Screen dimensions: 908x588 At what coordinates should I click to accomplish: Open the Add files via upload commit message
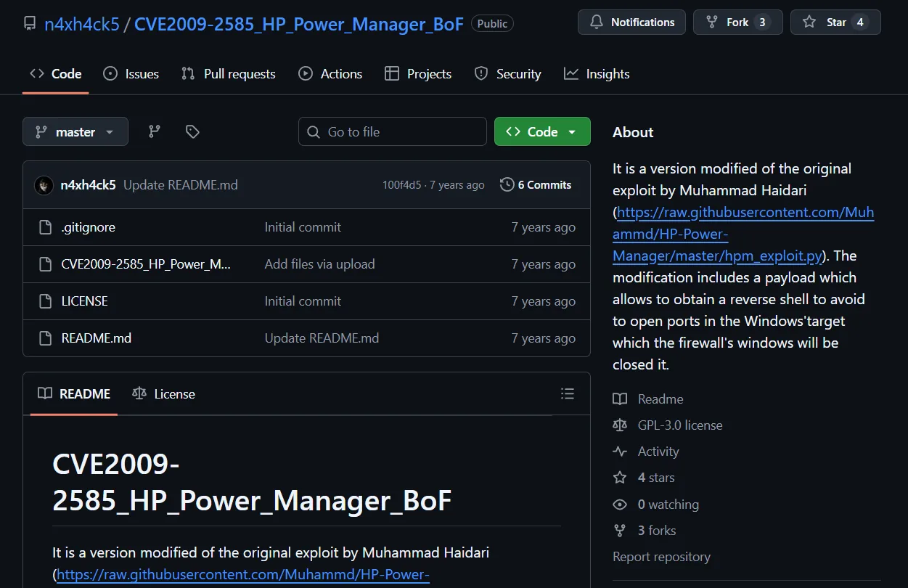point(320,264)
